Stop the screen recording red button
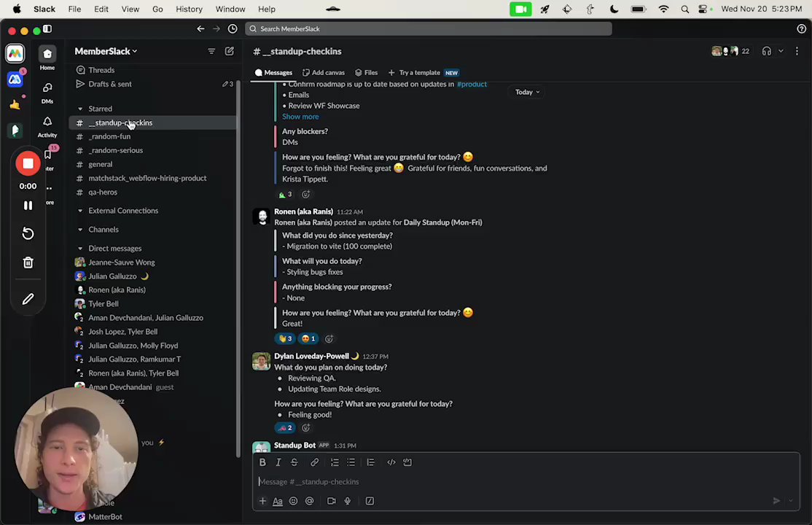This screenshot has height=525, width=812. (x=28, y=164)
